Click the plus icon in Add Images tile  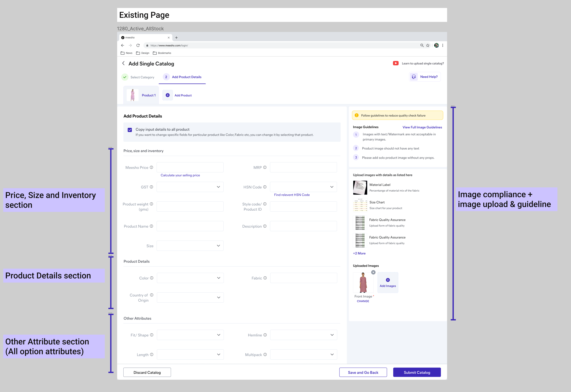(x=388, y=280)
